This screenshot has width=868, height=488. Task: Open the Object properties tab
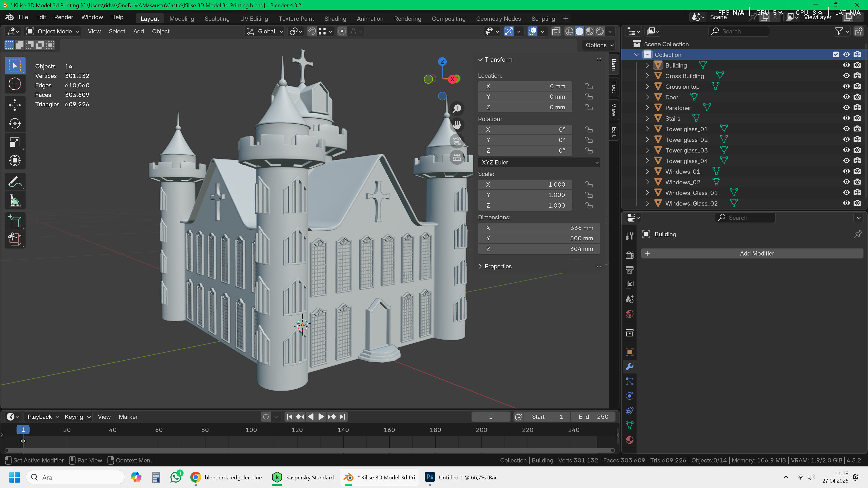point(630,352)
